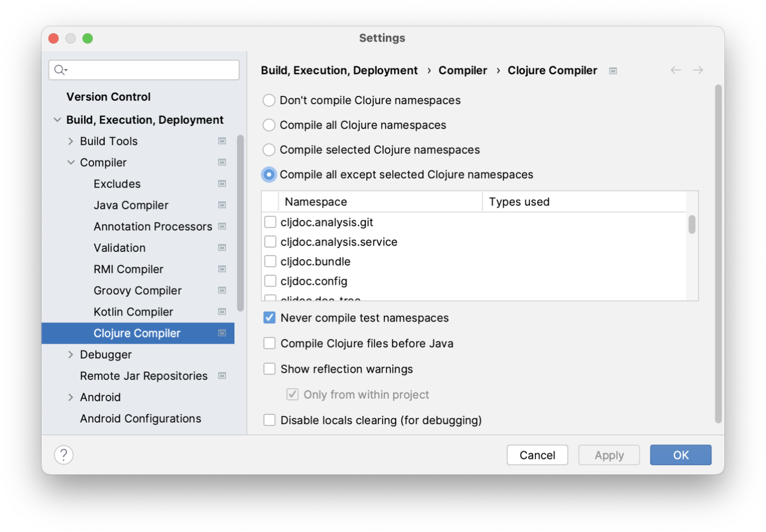This screenshot has width=766, height=532.
Task: Open Android Configurations settings
Action: pyautogui.click(x=141, y=419)
